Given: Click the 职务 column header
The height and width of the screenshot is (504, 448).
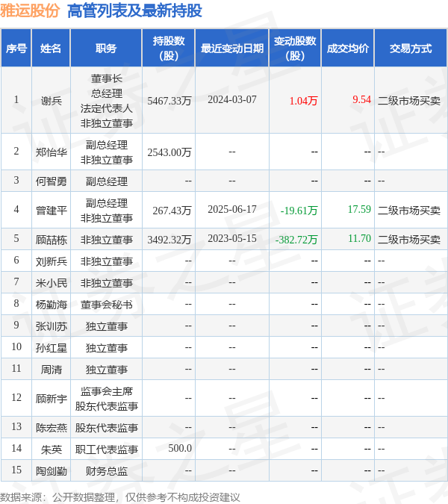Looking at the screenshot, I should 106,49.
